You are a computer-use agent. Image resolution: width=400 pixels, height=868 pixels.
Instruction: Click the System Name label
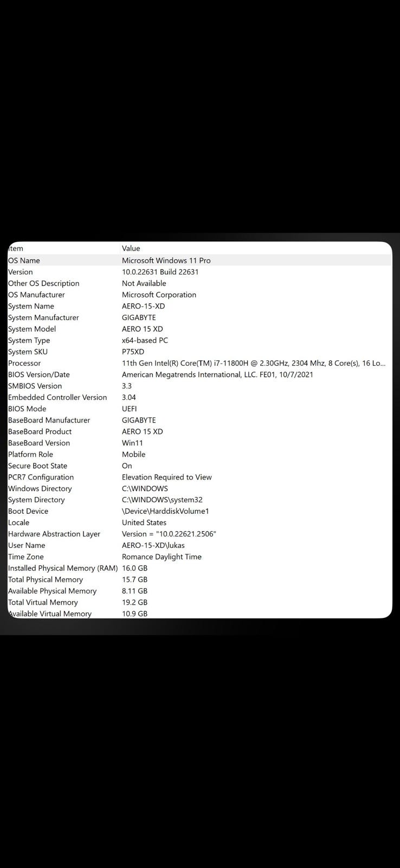click(31, 306)
